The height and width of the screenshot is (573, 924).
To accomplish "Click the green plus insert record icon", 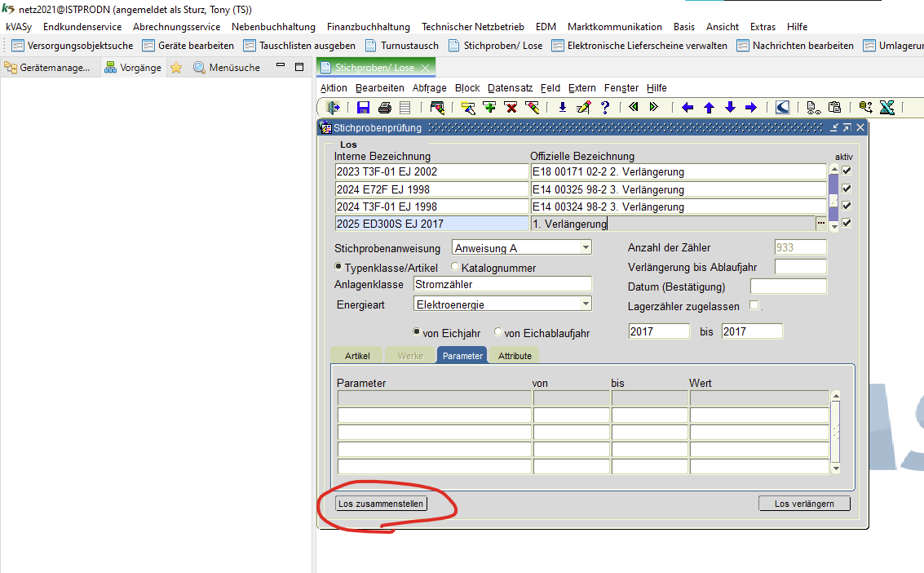I will coord(489,107).
